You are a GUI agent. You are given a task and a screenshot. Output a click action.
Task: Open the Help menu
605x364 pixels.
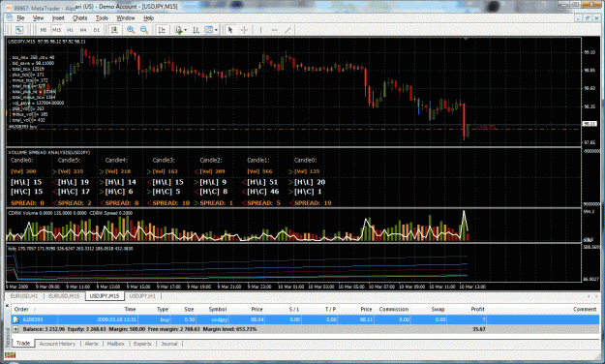(148, 18)
